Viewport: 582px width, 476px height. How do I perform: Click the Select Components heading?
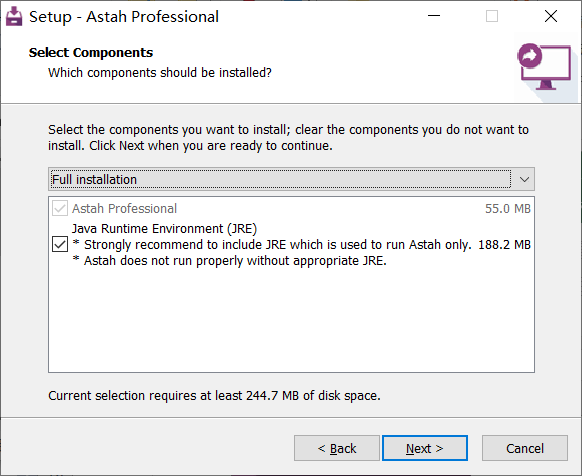pyautogui.click(x=91, y=52)
